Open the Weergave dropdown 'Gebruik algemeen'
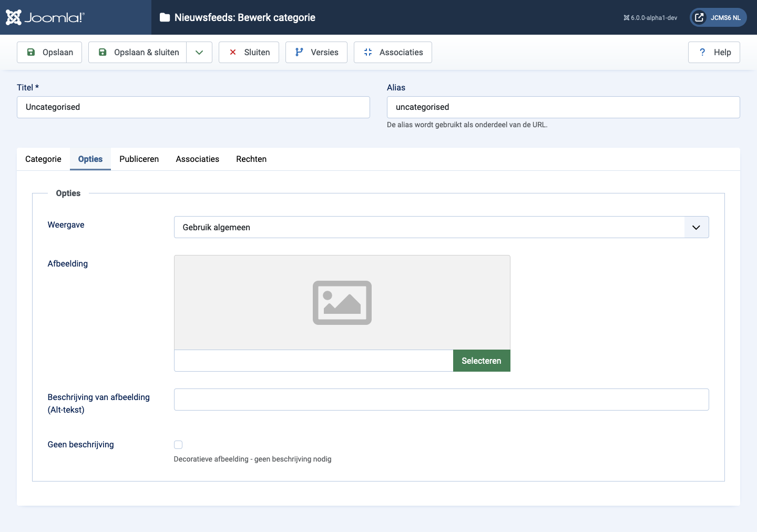The height and width of the screenshot is (532, 757). coord(442,227)
